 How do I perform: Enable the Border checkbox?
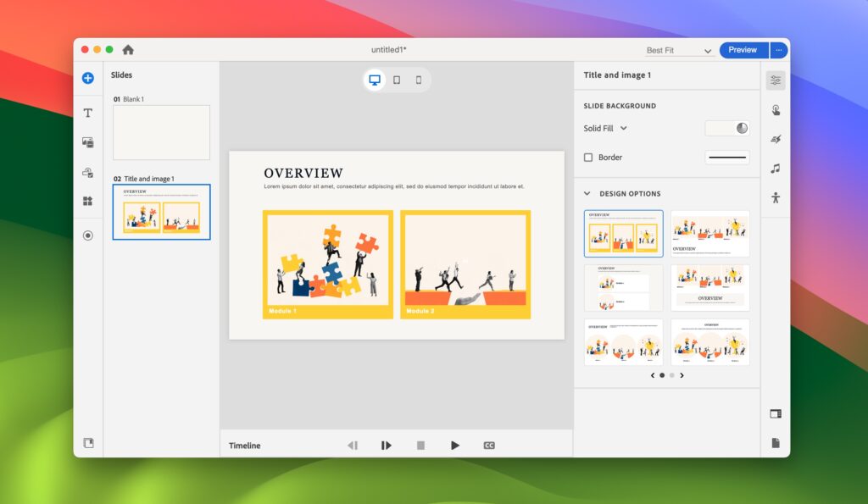tap(588, 158)
